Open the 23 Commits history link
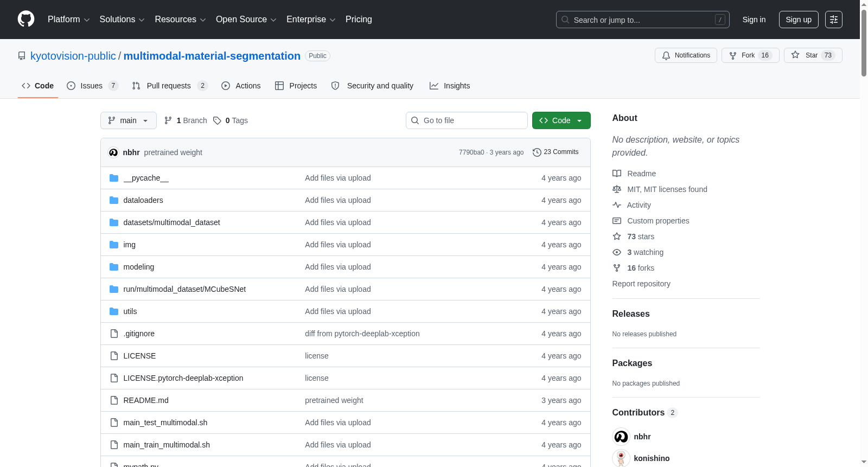This screenshot has height=467, width=868. pos(556,152)
